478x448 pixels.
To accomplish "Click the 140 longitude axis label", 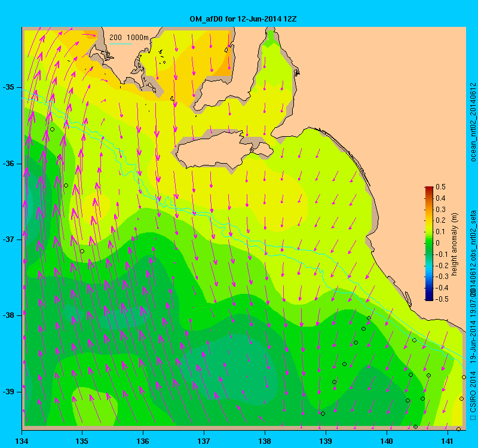I will click(387, 441).
